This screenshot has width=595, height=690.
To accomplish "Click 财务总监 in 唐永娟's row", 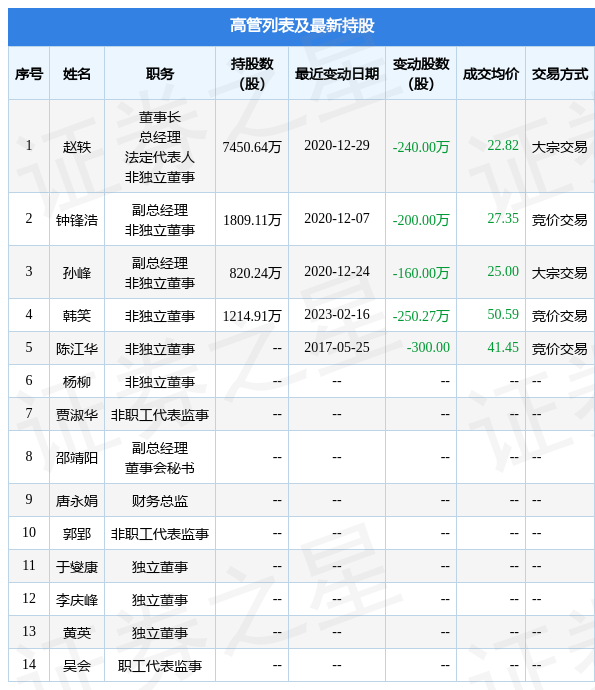I will coord(160,500).
